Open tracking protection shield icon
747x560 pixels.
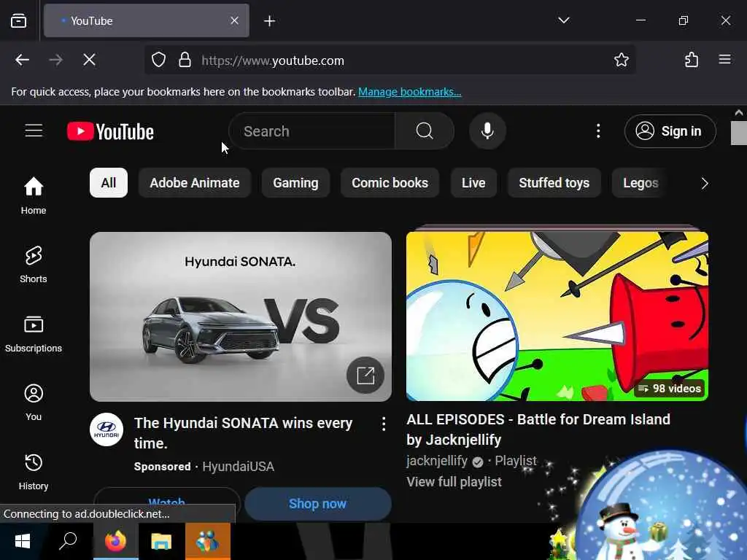(158, 60)
